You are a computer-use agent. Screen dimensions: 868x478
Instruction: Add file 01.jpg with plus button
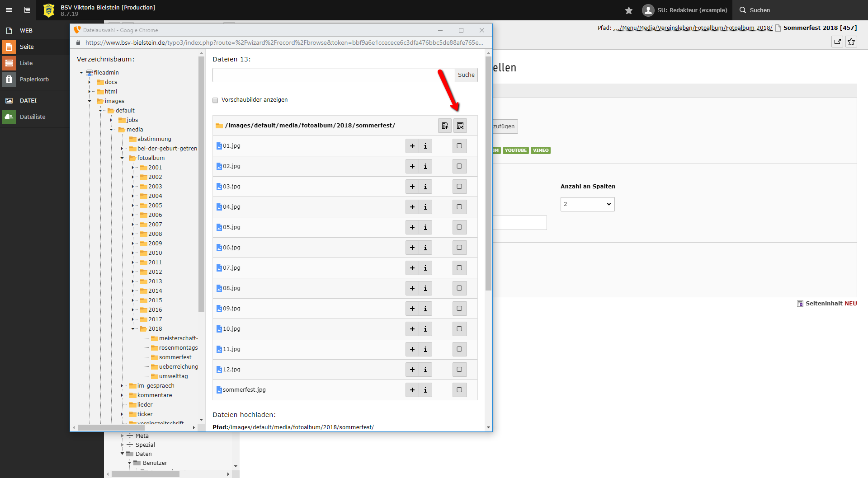(x=412, y=146)
